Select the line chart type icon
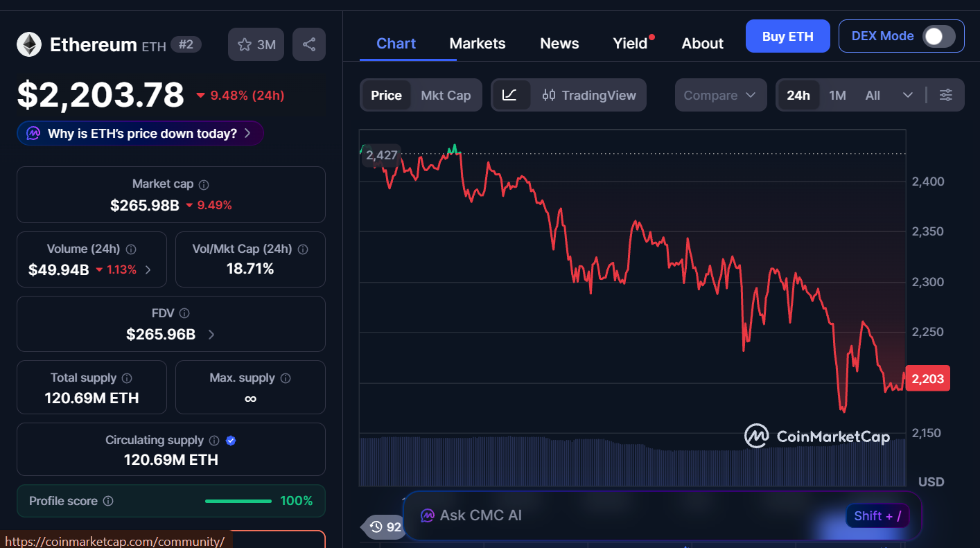Viewport: 980px width, 548px height. (511, 95)
